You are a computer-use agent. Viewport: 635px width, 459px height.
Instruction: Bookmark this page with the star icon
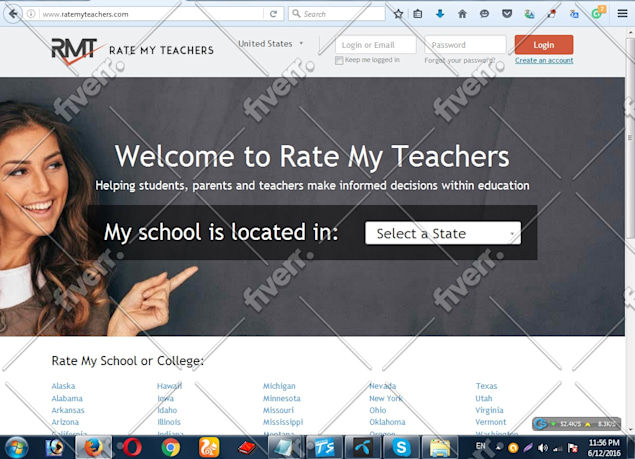(x=398, y=14)
